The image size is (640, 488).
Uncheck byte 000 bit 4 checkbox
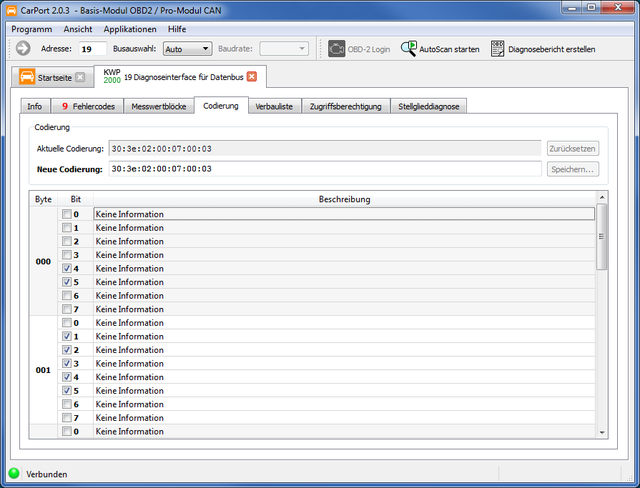tap(67, 268)
